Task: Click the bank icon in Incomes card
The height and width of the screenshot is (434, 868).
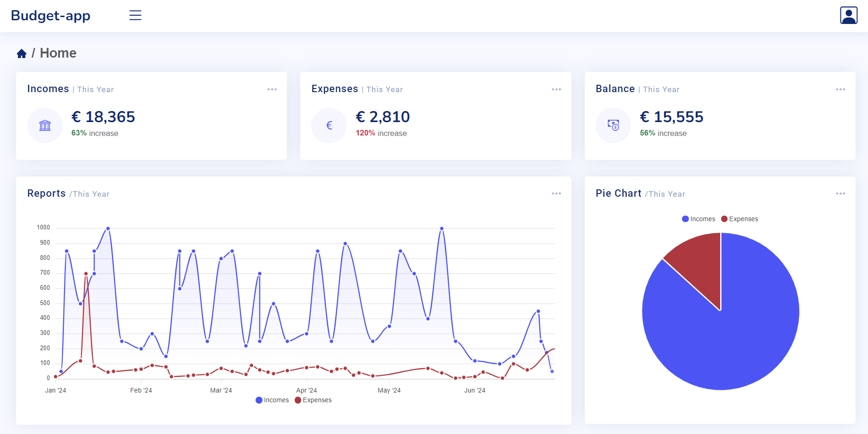Action: pyautogui.click(x=45, y=125)
